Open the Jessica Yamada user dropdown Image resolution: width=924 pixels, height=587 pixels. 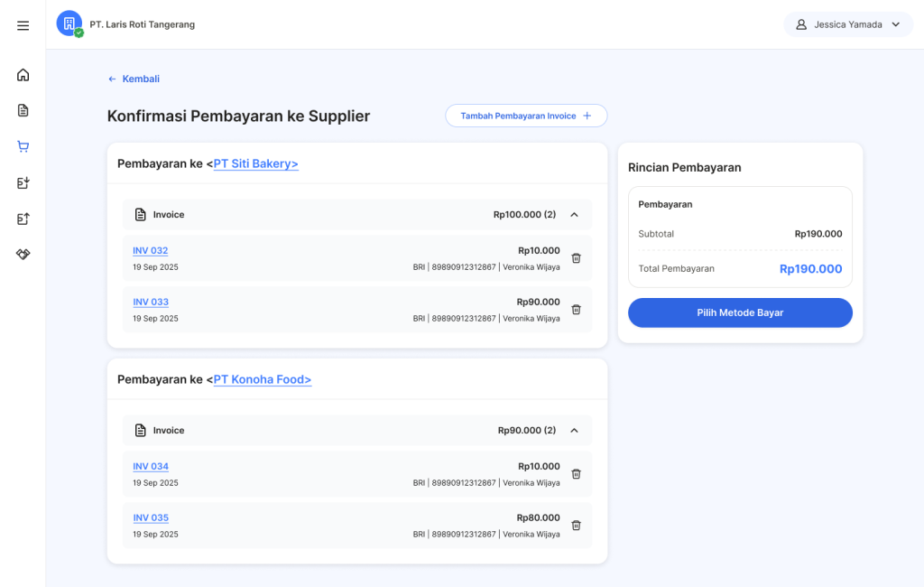coord(848,24)
